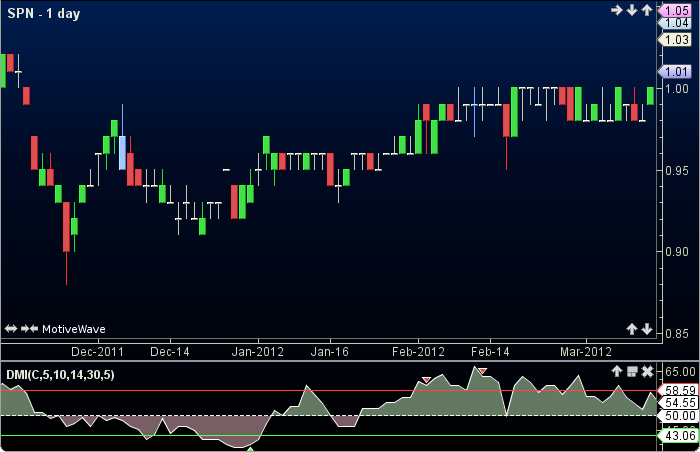This screenshot has width=700, height=452.
Task: Click the down arrow icon atop the price chart
Action: click(632, 10)
